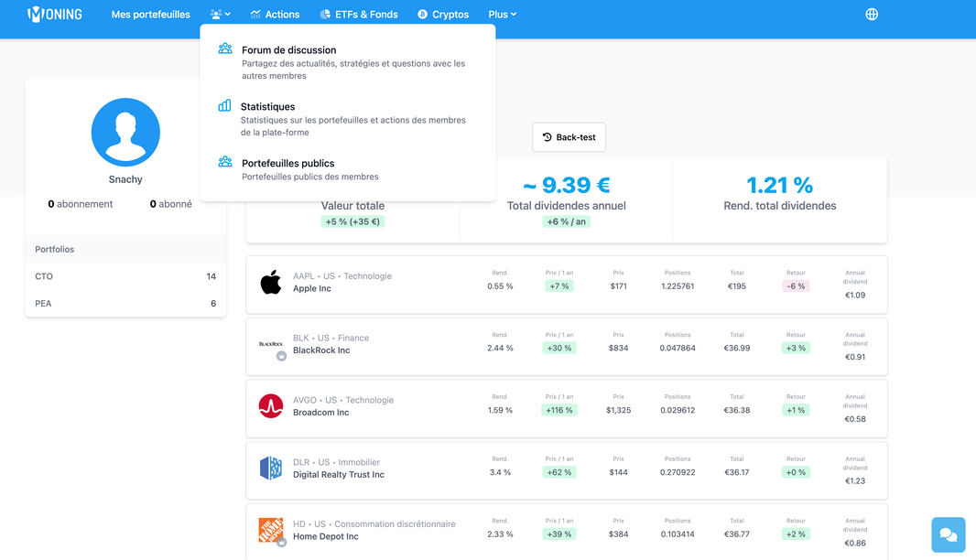Click the Snachy profile avatar
The width and height of the screenshot is (976, 560).
point(125,132)
